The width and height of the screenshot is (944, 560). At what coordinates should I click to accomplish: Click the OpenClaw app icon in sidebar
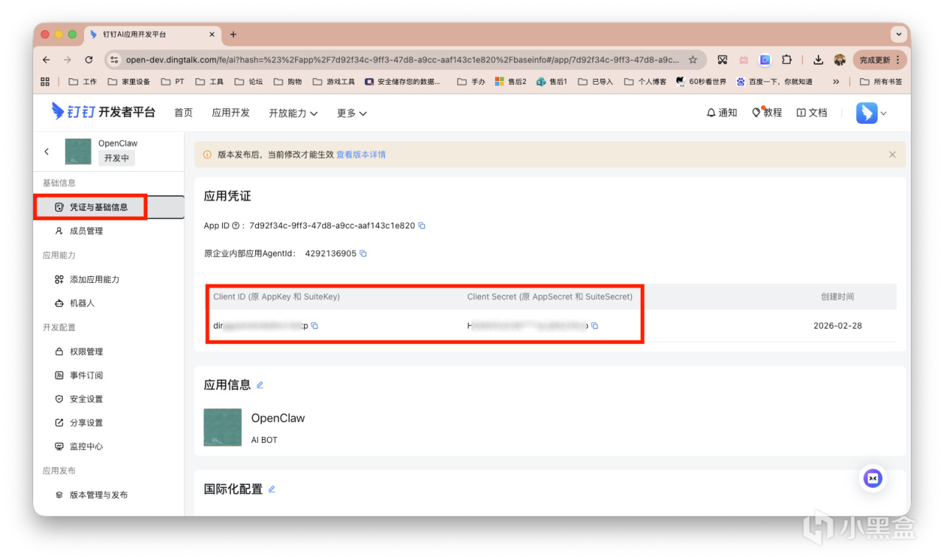pyautogui.click(x=78, y=151)
